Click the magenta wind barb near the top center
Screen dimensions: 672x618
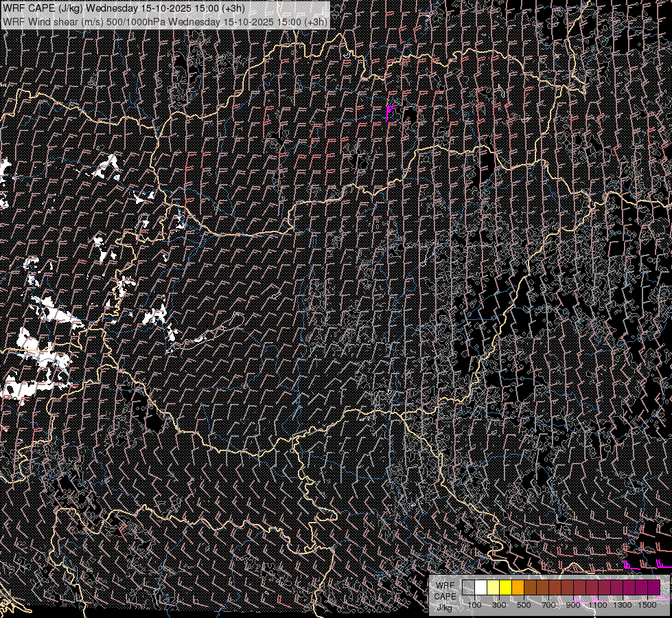coord(393,107)
